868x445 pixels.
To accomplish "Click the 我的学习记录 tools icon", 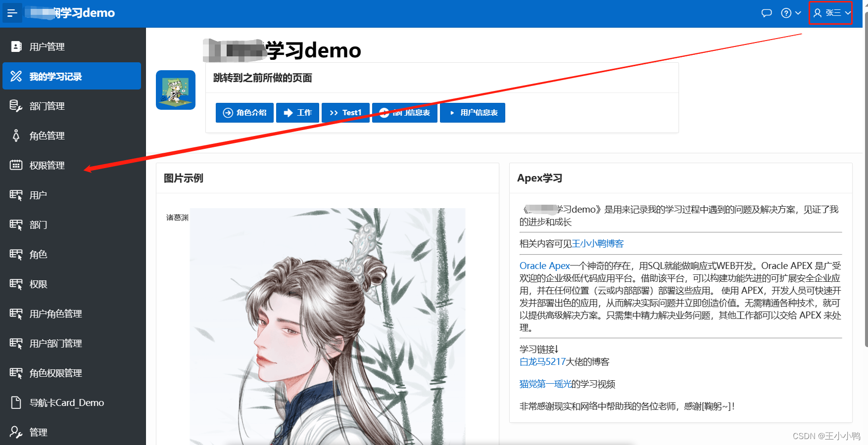I will click(16, 76).
